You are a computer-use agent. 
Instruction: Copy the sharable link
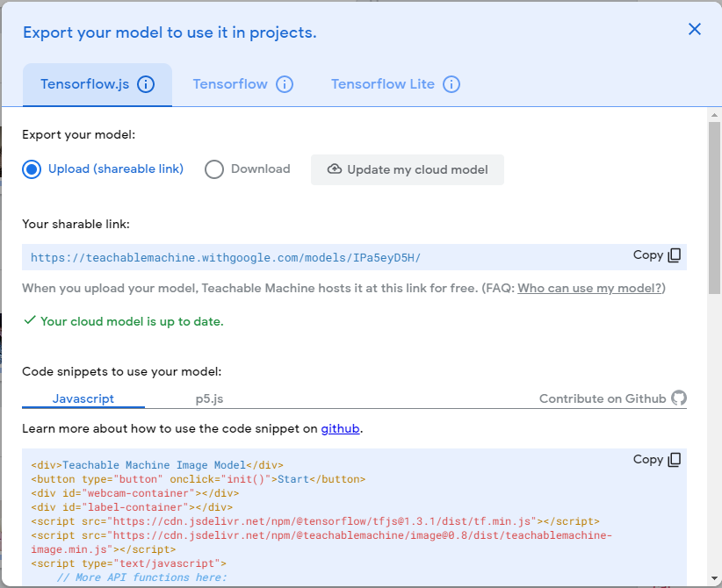click(x=657, y=255)
